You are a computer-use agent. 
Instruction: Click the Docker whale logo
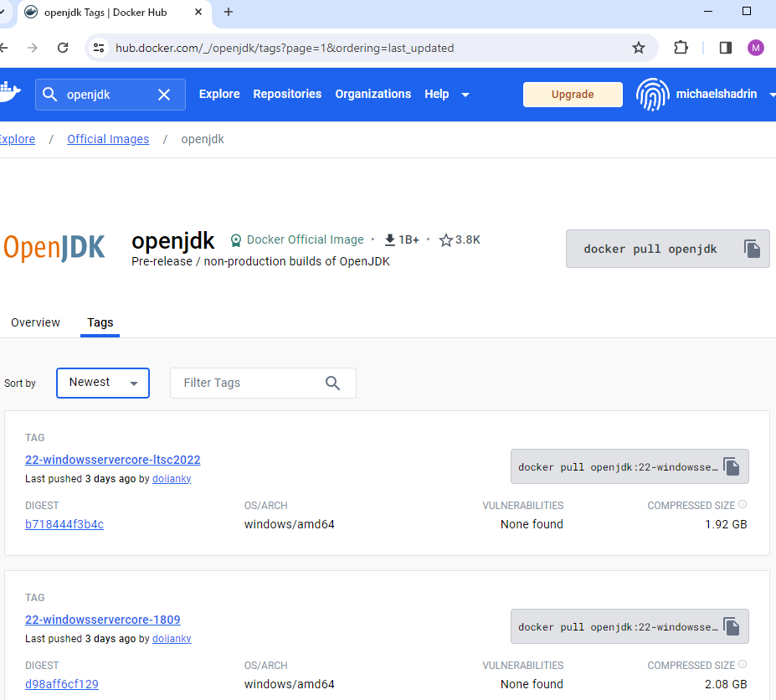tap(9, 92)
